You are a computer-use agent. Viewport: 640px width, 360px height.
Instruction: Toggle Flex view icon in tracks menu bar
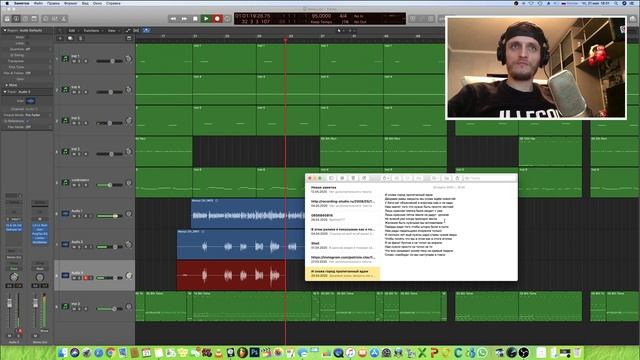click(136, 31)
